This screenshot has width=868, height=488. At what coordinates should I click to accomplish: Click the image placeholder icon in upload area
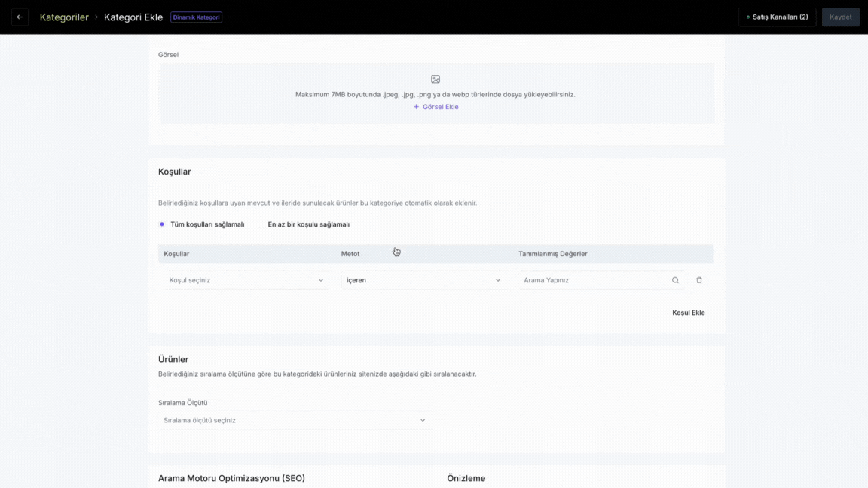click(436, 79)
